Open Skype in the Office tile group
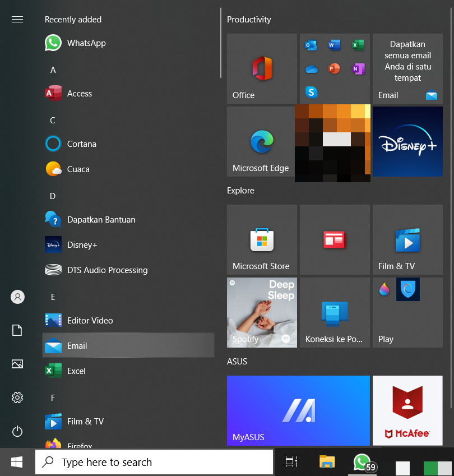The height and width of the screenshot is (476, 454). (312, 92)
